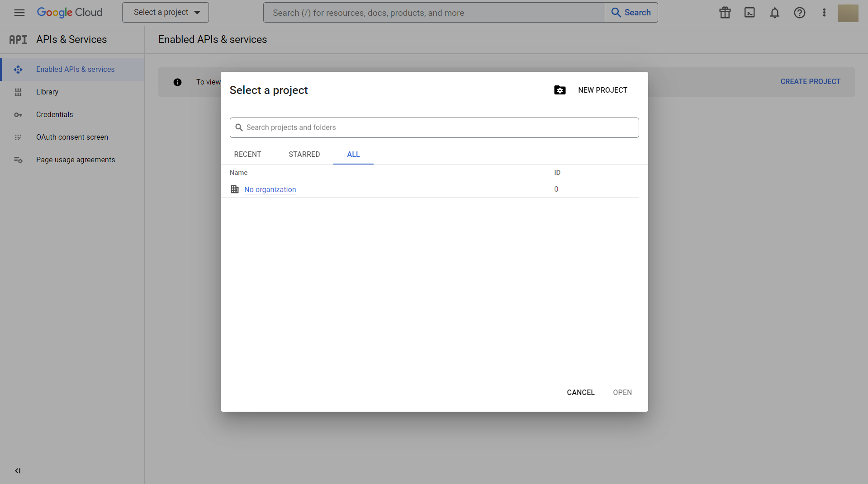
Task: Click the Google Cloud logo
Action: click(x=70, y=12)
